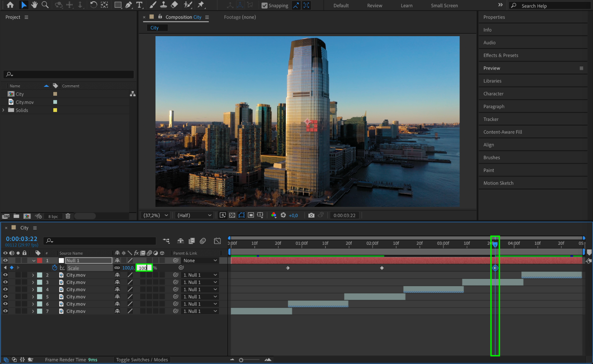Click the second Scale keyframe diamond
The height and width of the screenshot is (364, 593).
pos(382,268)
